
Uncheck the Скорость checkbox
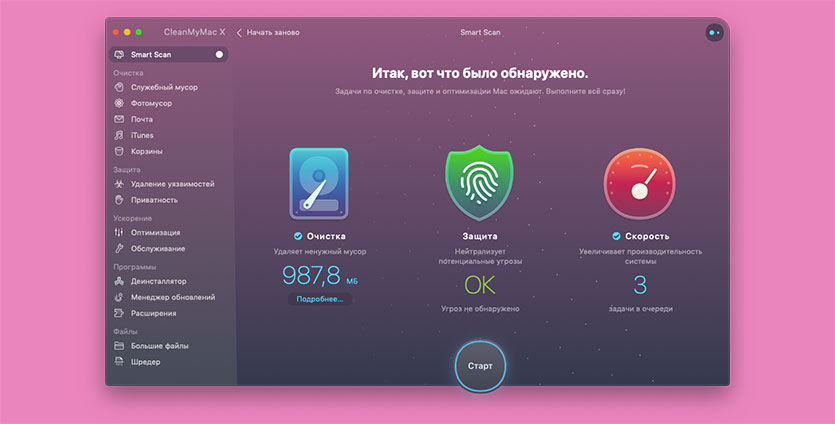[616, 236]
